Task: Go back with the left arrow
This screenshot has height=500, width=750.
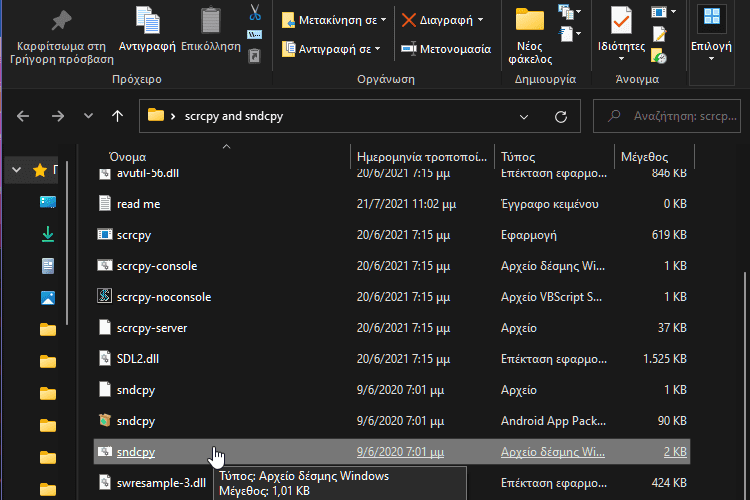Action: click(23, 116)
